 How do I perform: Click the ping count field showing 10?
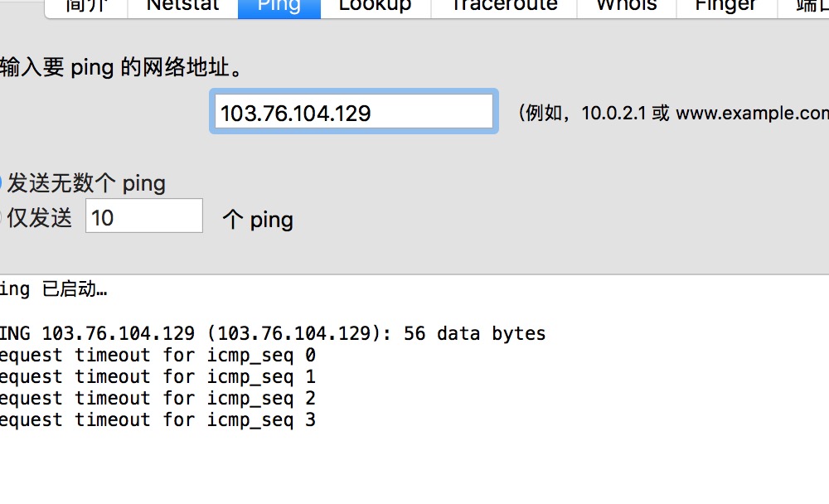144,216
